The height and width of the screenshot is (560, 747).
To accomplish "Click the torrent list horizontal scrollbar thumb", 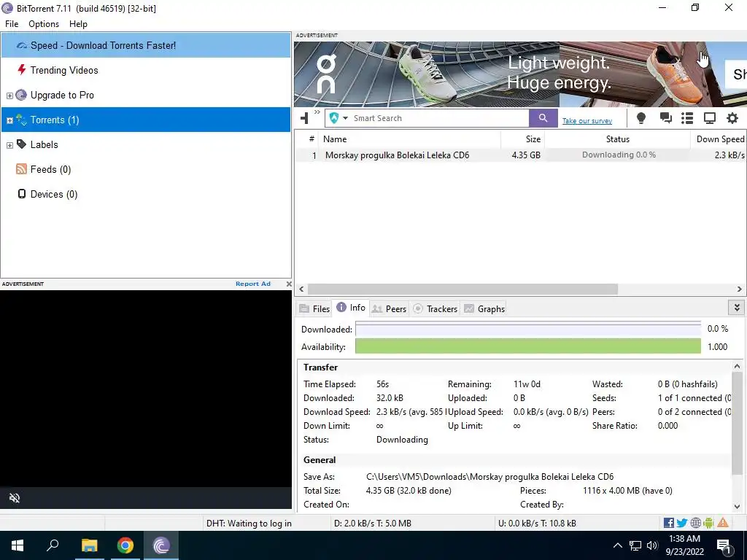I will click(462, 289).
